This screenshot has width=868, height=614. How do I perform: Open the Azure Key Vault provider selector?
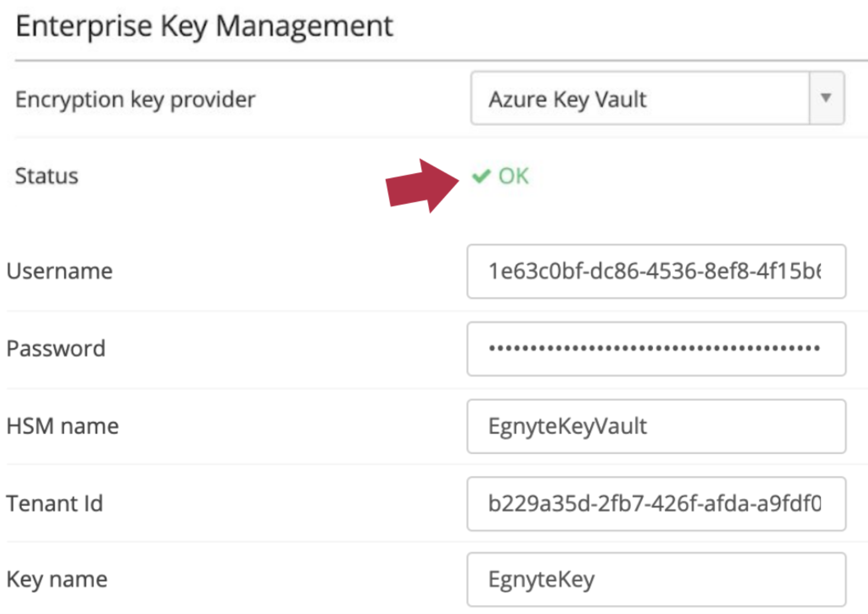pos(657,98)
